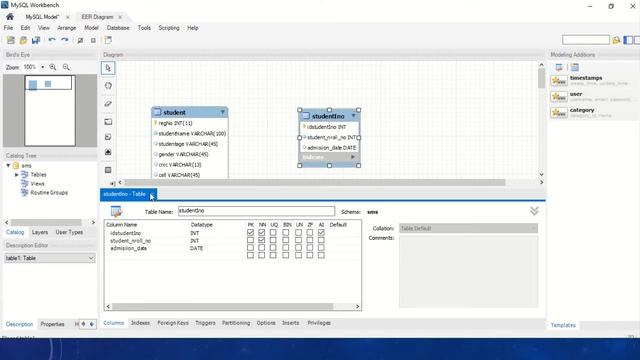Open the Description Editor table dropdown
Image resolution: width=640 pixels, height=360 pixels.
point(50,258)
